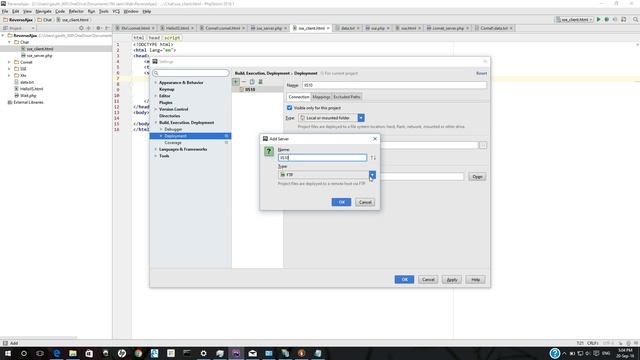Focus the Settings search box
The image size is (640, 360).
191,73
